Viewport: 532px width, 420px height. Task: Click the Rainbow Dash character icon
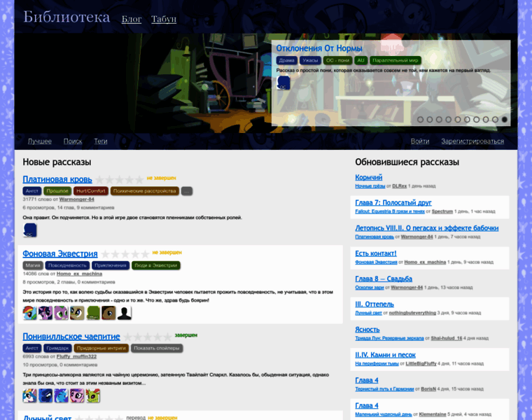(29, 313)
